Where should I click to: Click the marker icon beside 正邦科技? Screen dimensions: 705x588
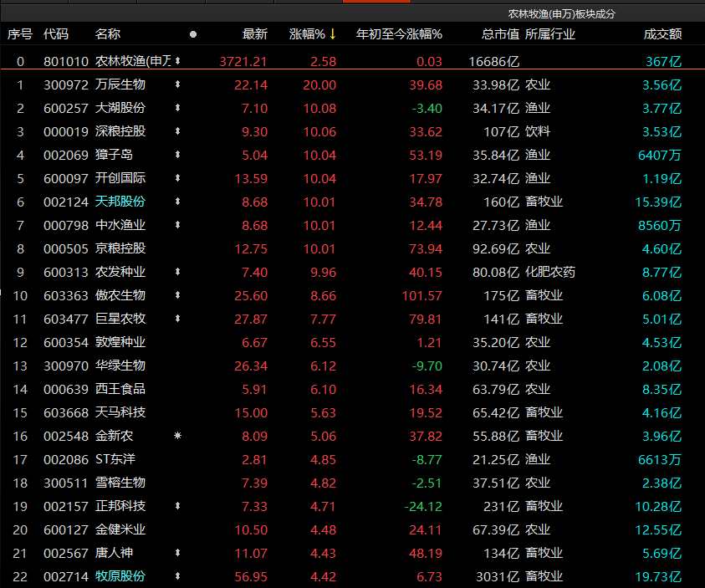pyautogui.click(x=177, y=506)
